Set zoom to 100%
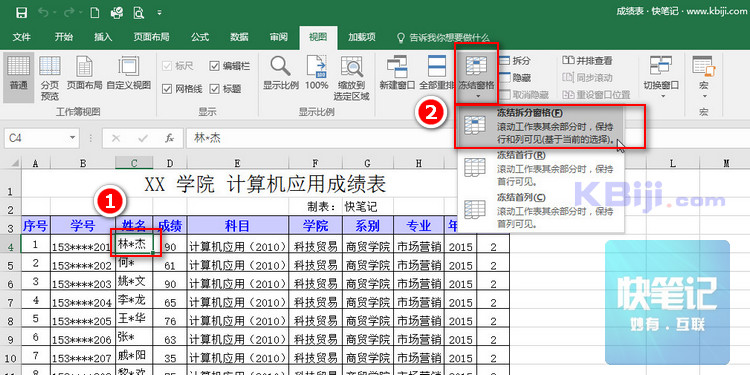 [x=317, y=74]
